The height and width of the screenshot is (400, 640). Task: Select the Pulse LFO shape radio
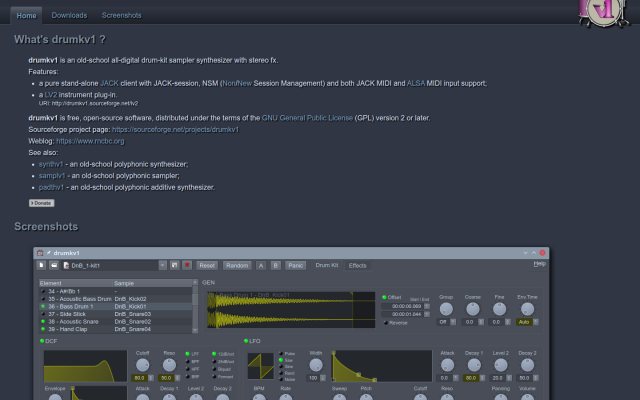point(287,354)
